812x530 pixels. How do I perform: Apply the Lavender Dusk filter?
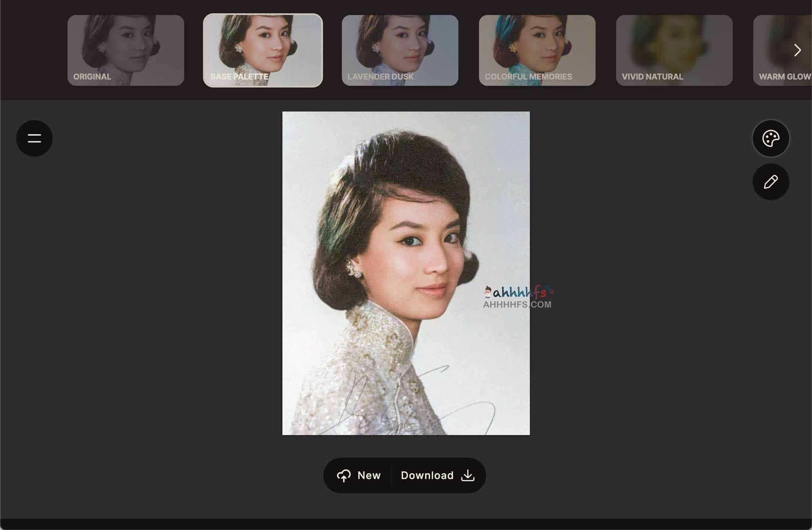(x=400, y=50)
